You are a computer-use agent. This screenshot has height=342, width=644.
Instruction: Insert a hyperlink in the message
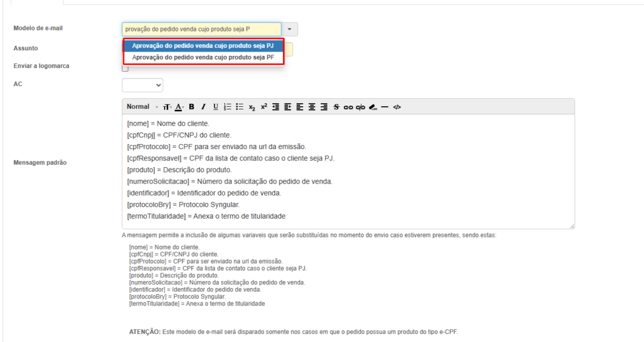point(348,107)
